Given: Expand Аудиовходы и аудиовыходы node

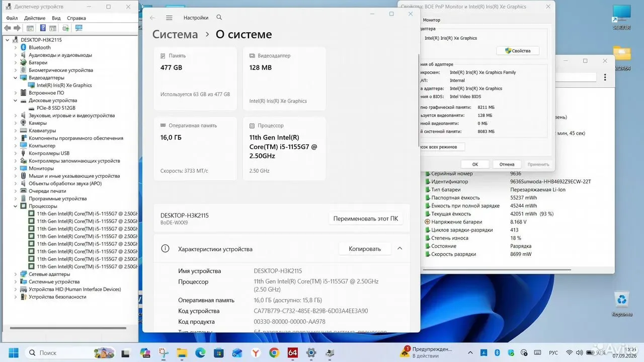Looking at the screenshot, I should pyautogui.click(x=16, y=55).
